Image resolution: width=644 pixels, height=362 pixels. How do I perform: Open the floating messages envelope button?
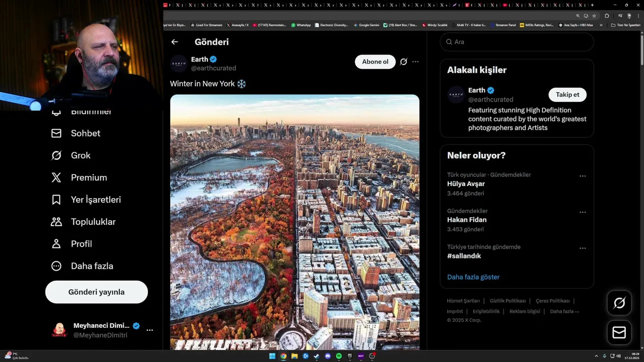coord(619,332)
